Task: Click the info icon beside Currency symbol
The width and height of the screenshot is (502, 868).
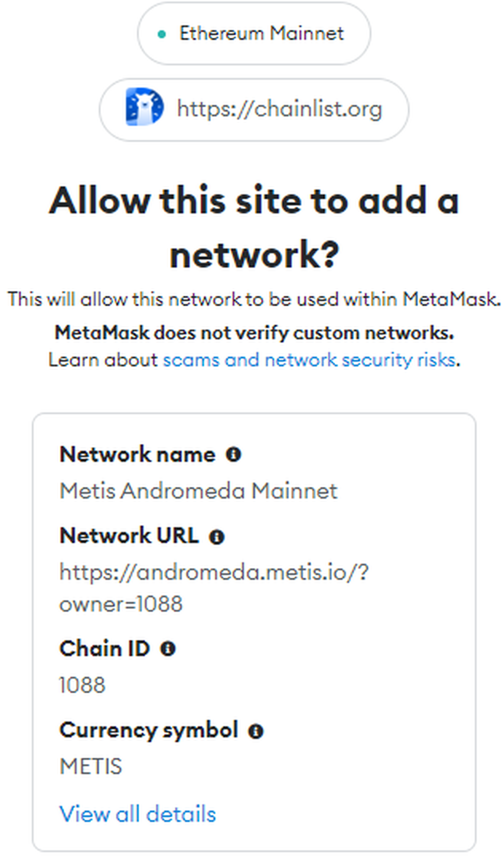Action: [x=256, y=731]
